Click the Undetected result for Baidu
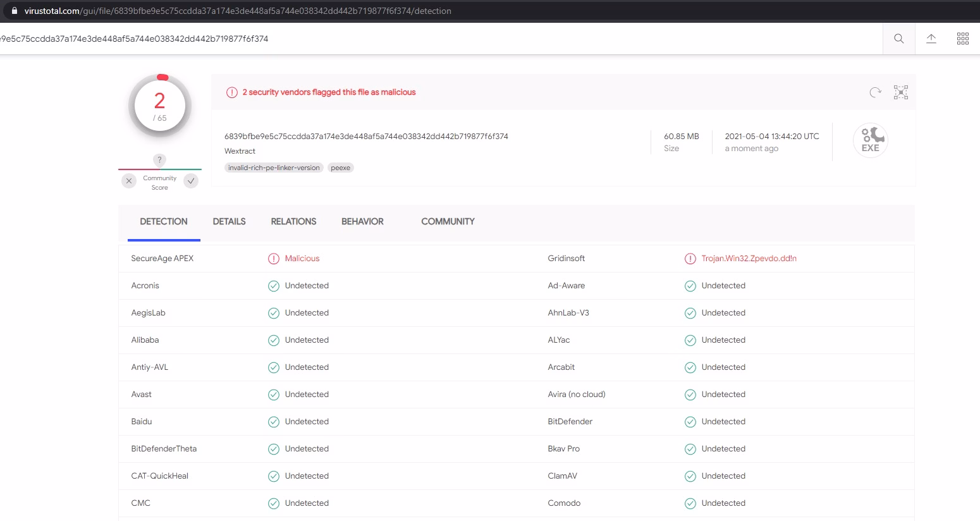Screen dimensions: 980x521 tap(307, 422)
